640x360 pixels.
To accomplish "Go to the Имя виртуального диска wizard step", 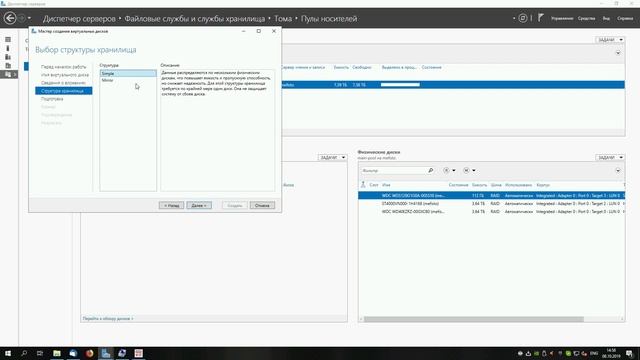I will [65, 75].
